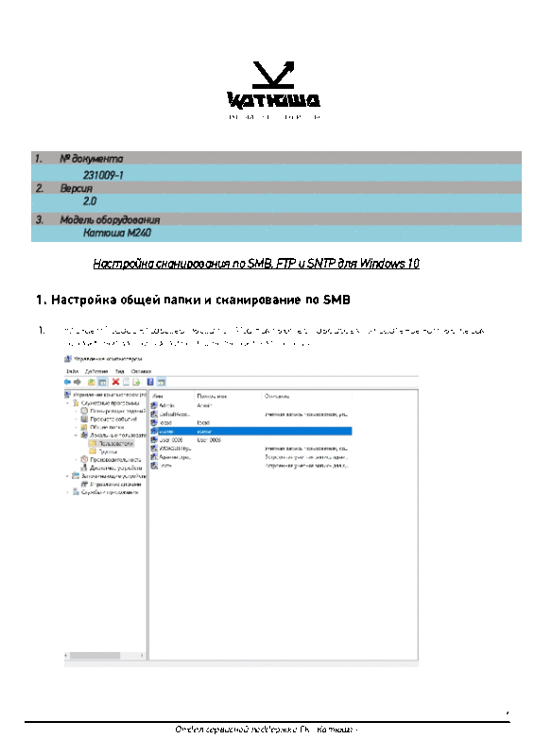The height and width of the screenshot is (756, 535).
Task: Select the Admin user row
Action: click(x=250, y=405)
